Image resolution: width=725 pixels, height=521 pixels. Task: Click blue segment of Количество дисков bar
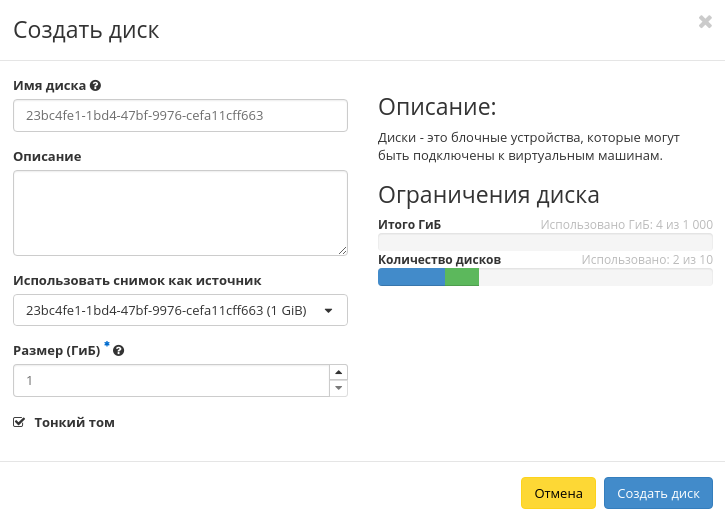pos(411,277)
